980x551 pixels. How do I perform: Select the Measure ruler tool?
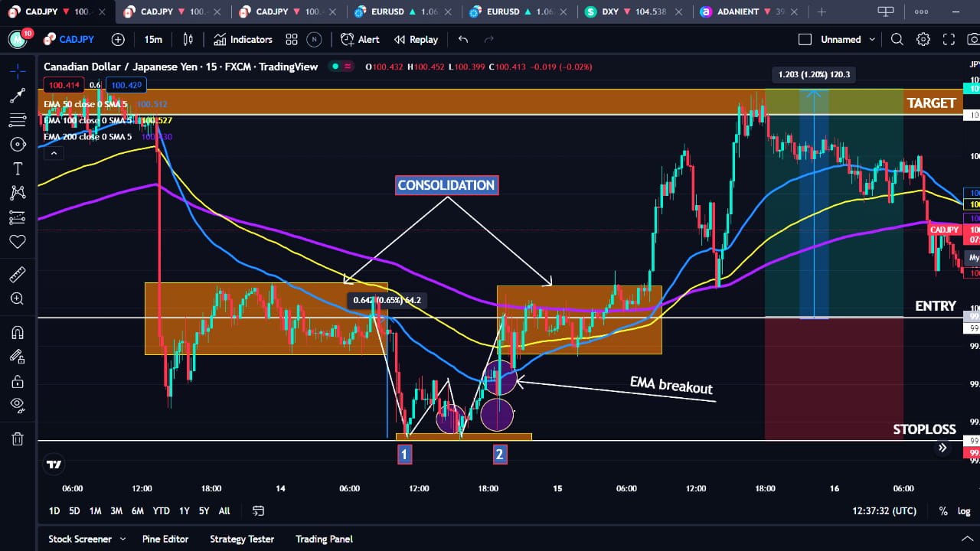(x=17, y=274)
